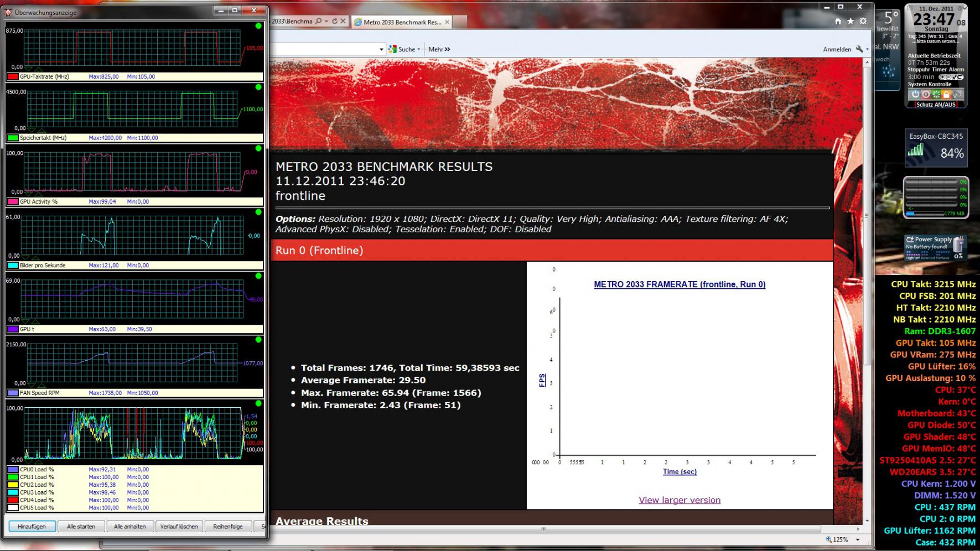Select the Metro 2033 Benchmark Res... tab
Image resolution: width=980 pixels, height=551 pixels.
[x=402, y=22]
